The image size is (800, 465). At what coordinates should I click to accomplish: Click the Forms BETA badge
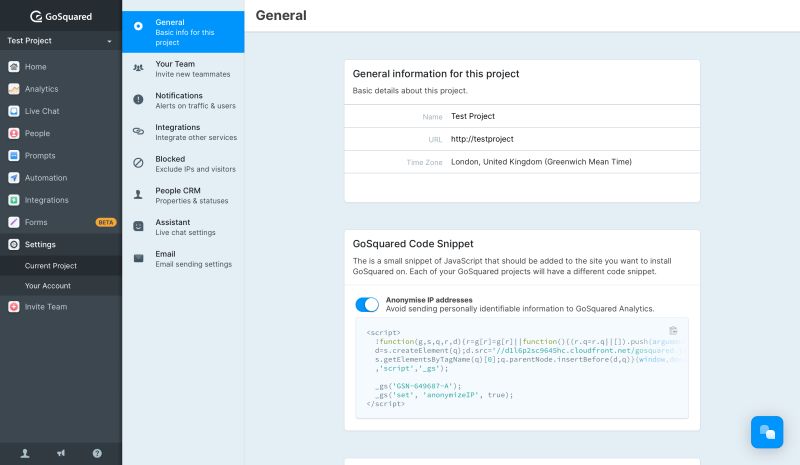click(106, 222)
